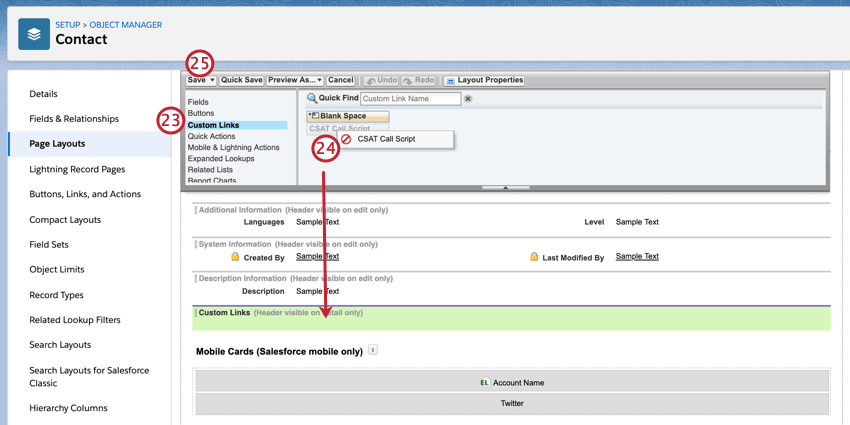Click the Undo arrow icon

(371, 81)
